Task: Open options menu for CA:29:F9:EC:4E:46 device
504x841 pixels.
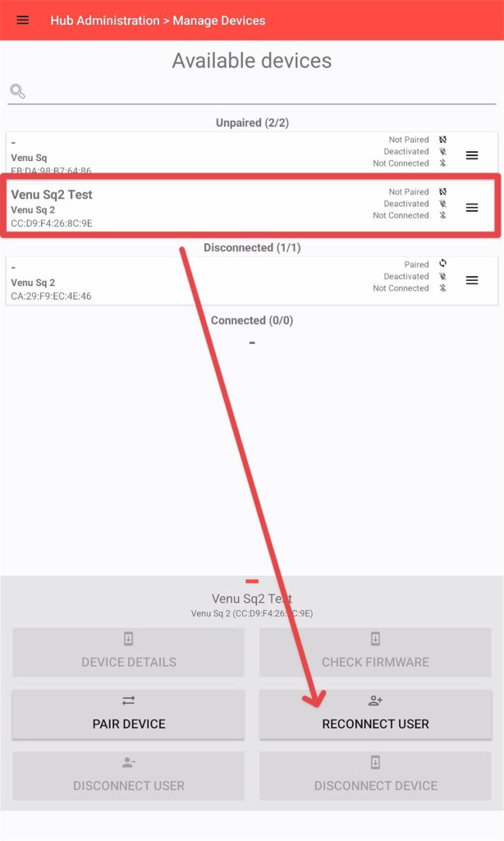Action: (x=472, y=281)
